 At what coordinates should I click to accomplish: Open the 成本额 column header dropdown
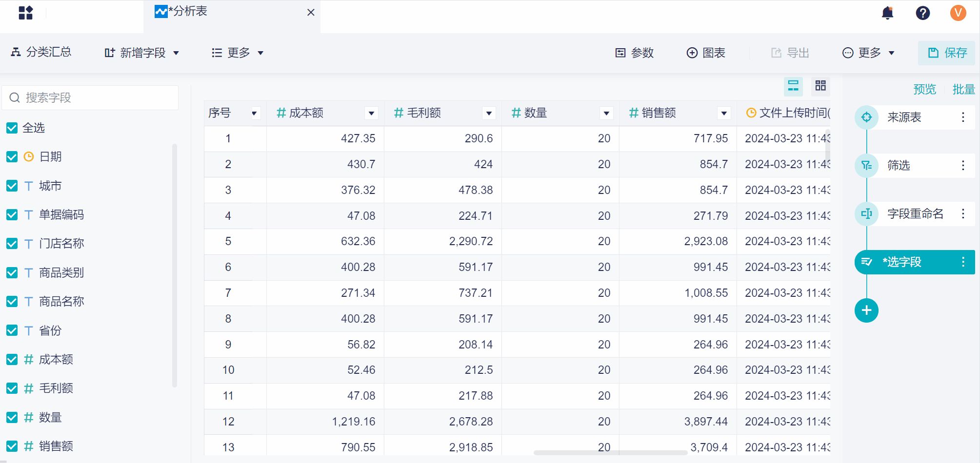371,114
